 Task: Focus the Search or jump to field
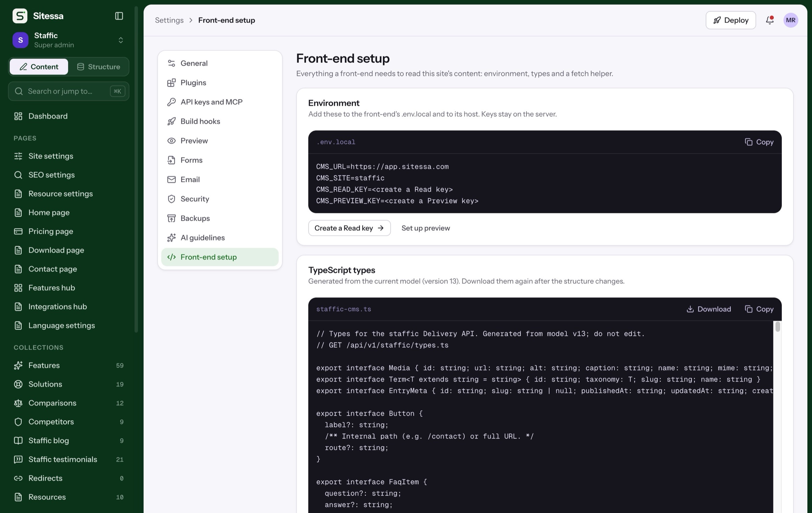click(x=69, y=91)
